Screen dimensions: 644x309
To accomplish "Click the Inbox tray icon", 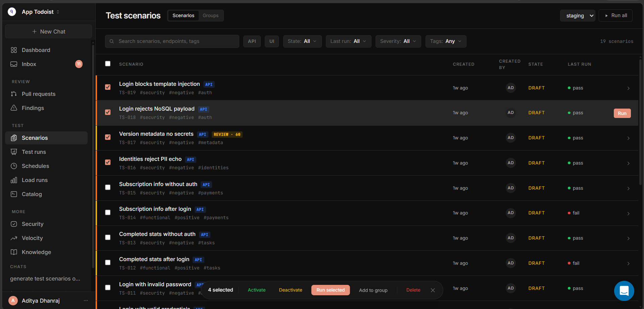I will [x=14, y=64].
